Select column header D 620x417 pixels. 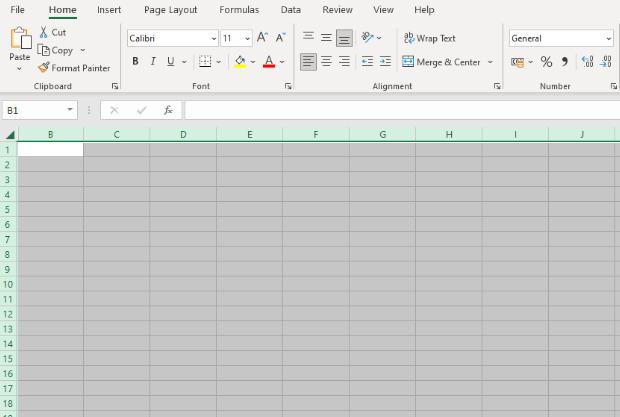tap(183, 135)
